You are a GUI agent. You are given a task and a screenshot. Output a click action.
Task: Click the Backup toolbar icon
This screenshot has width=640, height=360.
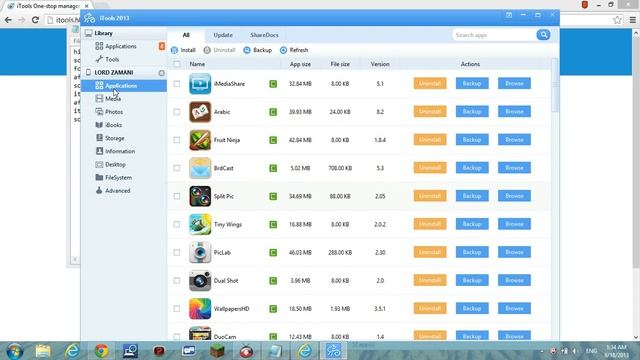[x=247, y=50]
